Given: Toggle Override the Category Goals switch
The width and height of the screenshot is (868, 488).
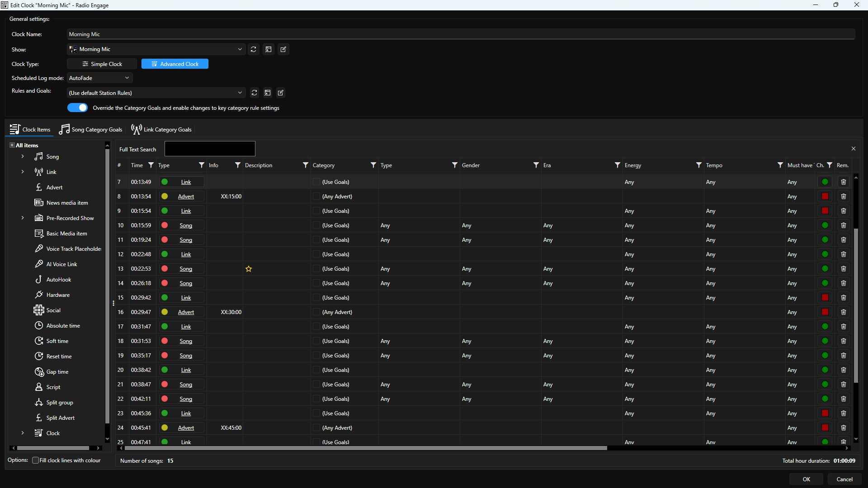Looking at the screenshot, I should coord(77,108).
